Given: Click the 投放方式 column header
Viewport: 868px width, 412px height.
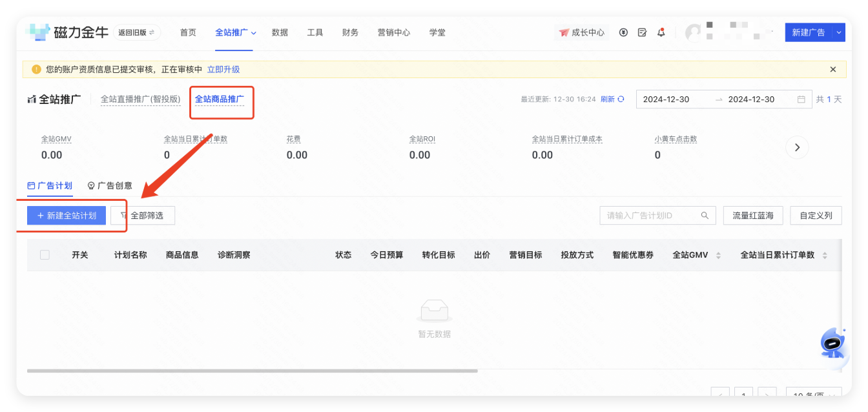Looking at the screenshot, I should 577,255.
